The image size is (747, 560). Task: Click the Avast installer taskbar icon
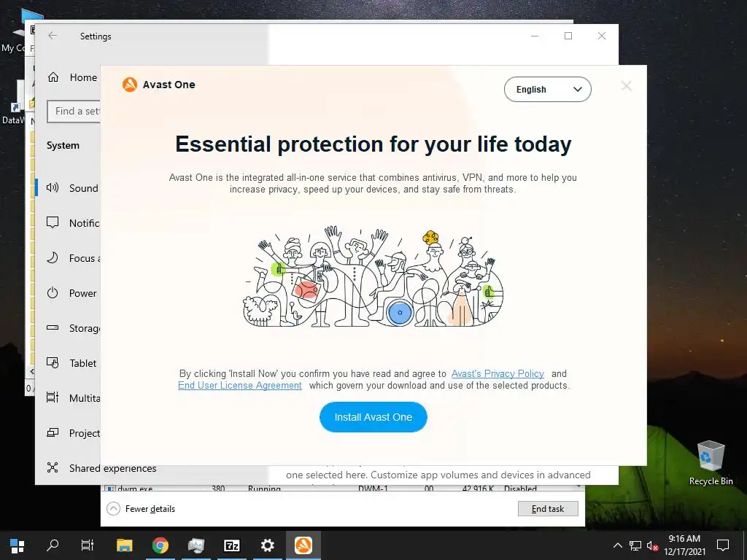303,545
